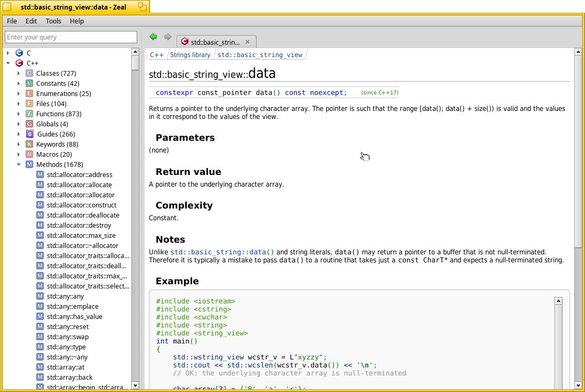Select the std::basic_strin... tab
Screen dimensions: 585x392
point(215,42)
